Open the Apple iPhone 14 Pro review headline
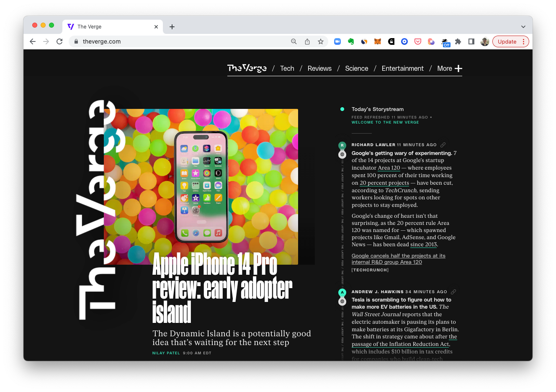 (x=222, y=288)
